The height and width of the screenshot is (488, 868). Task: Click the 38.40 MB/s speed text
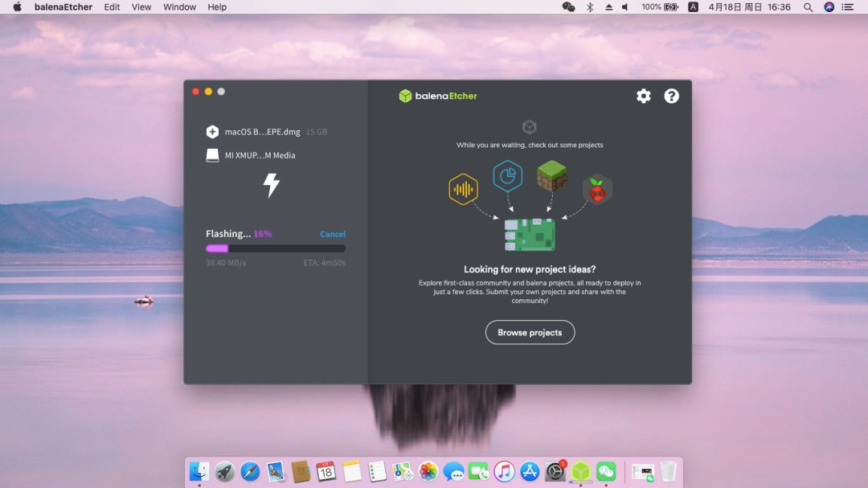tap(226, 263)
